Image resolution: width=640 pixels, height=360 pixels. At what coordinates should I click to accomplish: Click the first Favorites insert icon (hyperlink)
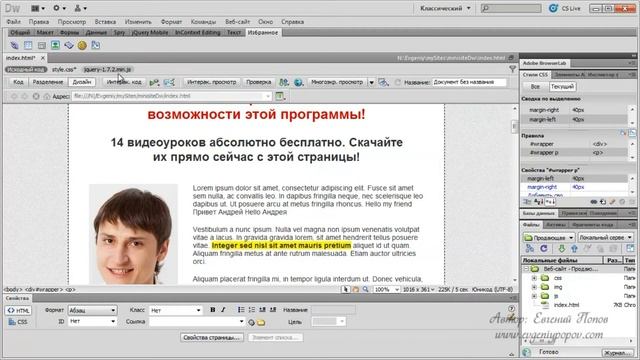pos(14,45)
